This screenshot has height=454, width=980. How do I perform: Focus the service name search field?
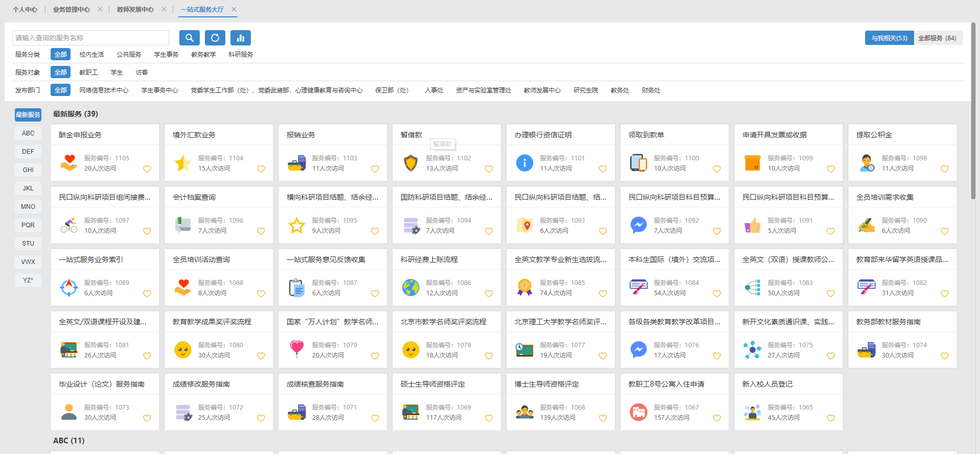pyautogui.click(x=90, y=38)
